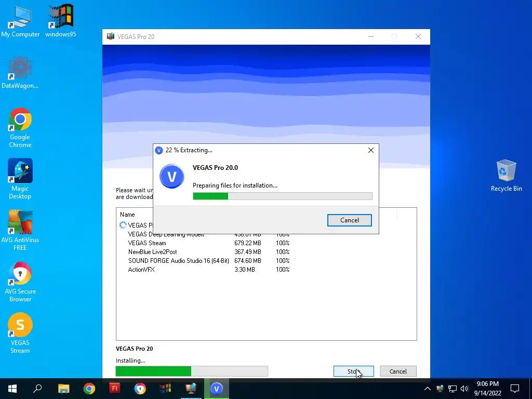Select the NewBlue Live2Post entry
Viewport: 532px width, 399px height.
(x=209, y=252)
